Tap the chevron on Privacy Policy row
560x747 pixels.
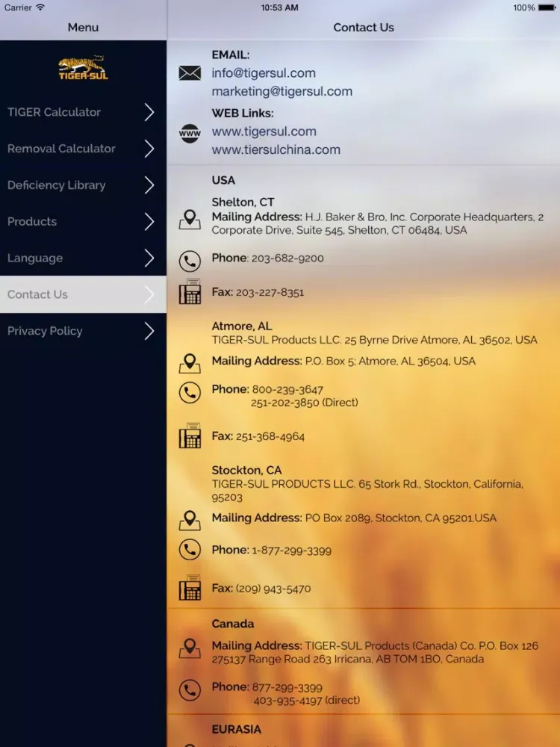(149, 331)
